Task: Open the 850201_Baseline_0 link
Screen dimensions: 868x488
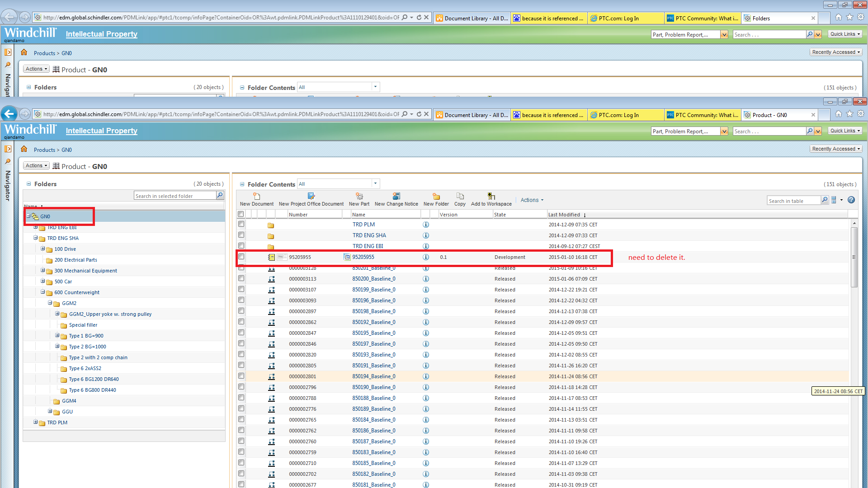Action: [x=373, y=268]
